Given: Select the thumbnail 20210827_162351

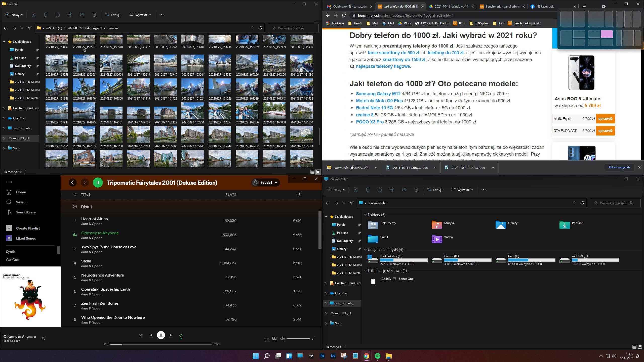Looking at the screenshot, I should pyautogui.click(x=193, y=113).
